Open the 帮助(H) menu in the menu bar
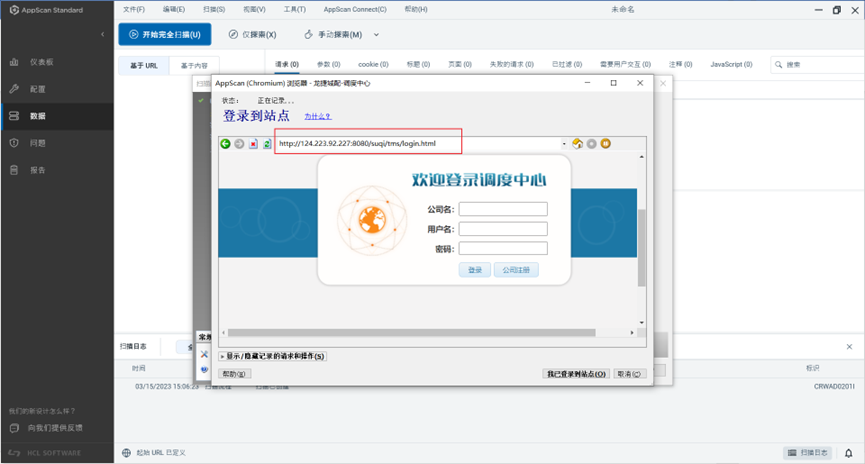Screen dimensions: 865x464 pyautogui.click(x=416, y=9)
